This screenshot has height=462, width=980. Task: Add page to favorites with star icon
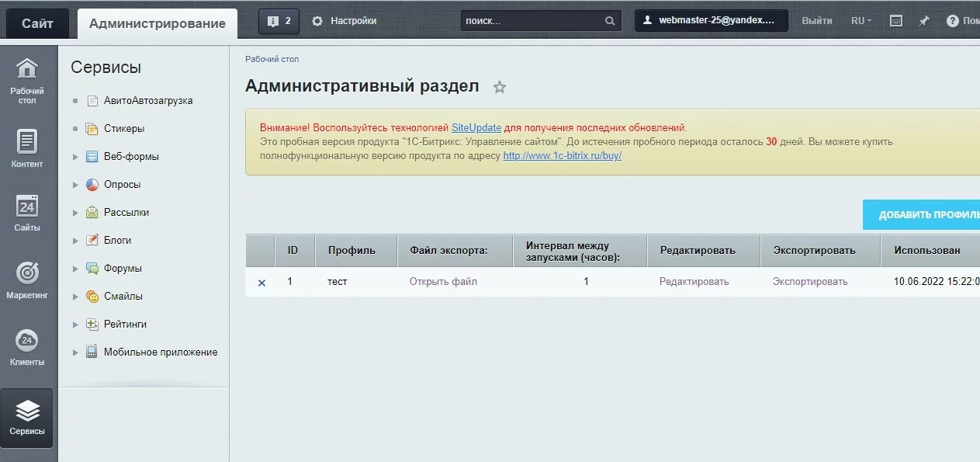pyautogui.click(x=500, y=87)
